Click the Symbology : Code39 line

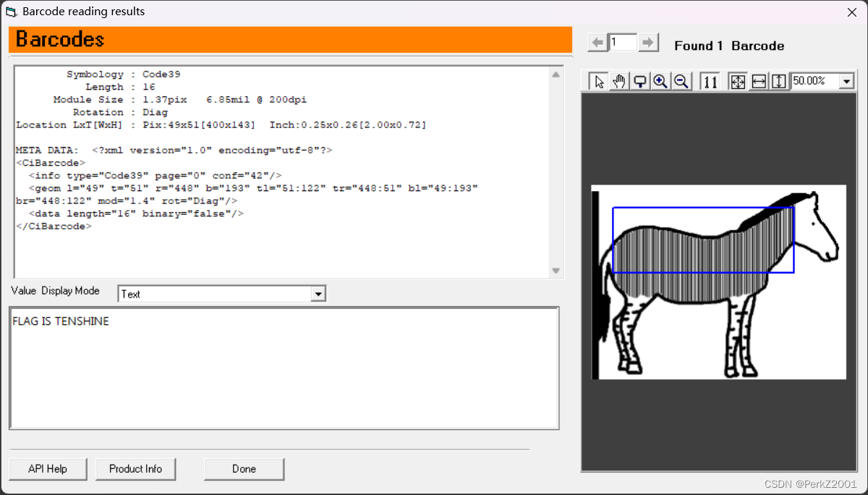tap(124, 75)
